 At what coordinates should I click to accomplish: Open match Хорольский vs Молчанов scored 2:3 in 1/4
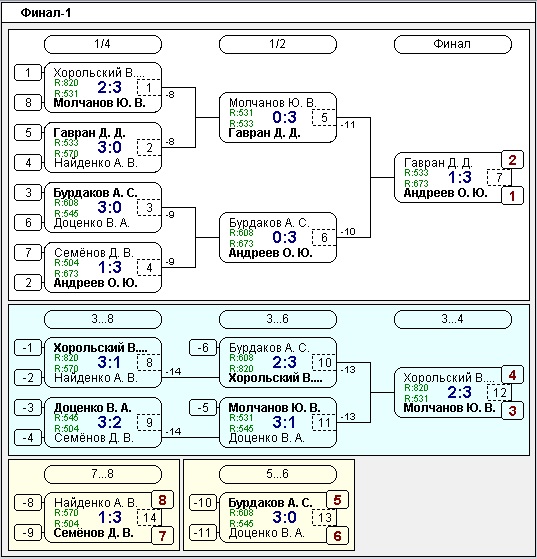[x=103, y=88]
